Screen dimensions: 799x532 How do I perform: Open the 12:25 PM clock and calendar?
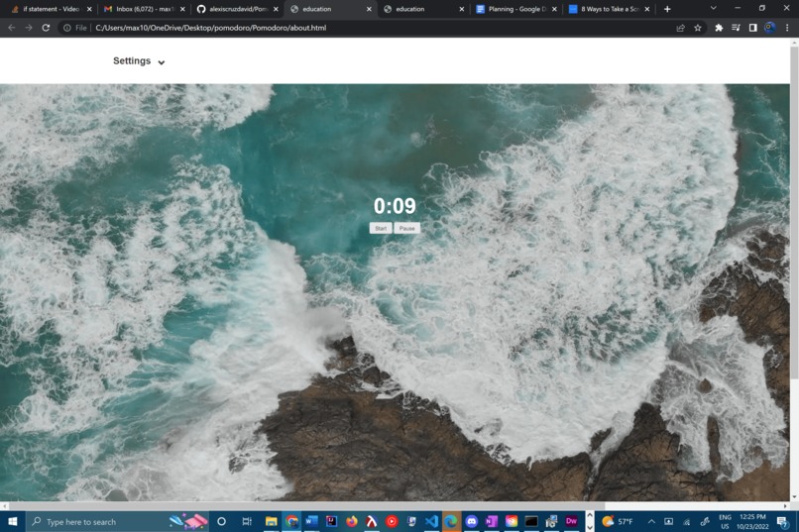752,521
